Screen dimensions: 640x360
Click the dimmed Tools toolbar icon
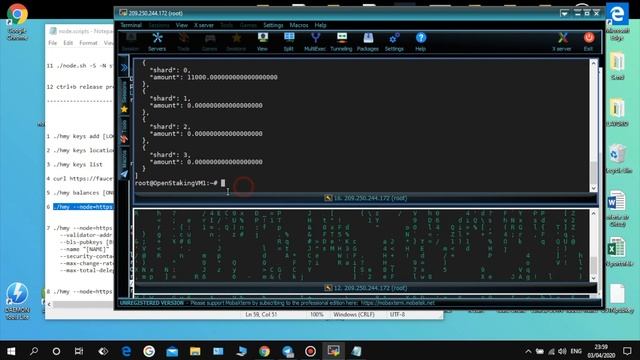pyautogui.click(x=183, y=42)
